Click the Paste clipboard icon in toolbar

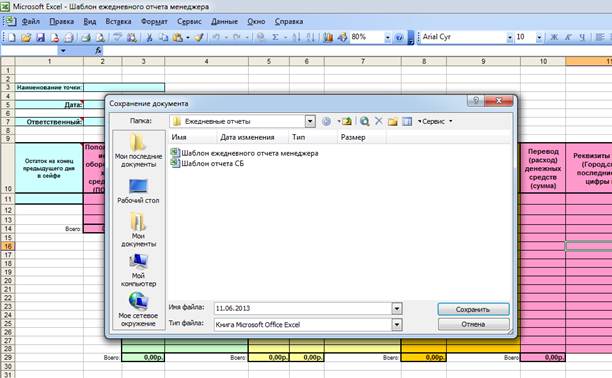point(178,37)
